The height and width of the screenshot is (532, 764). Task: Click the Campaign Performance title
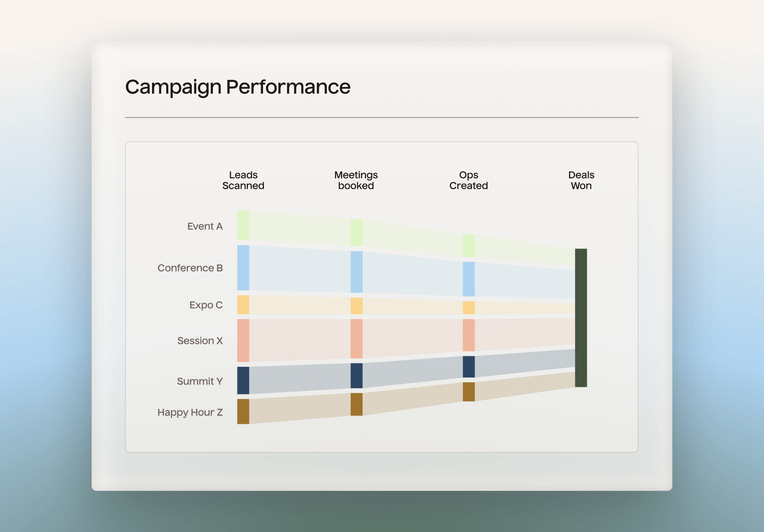point(238,87)
